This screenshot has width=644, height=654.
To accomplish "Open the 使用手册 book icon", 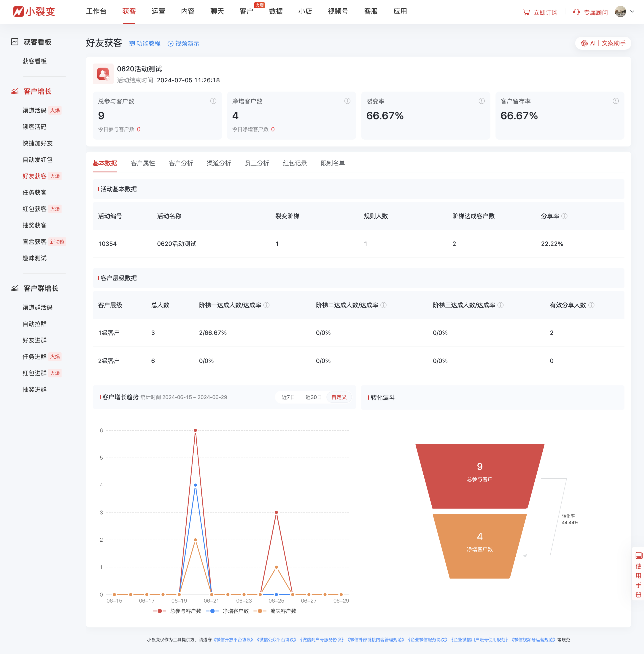I will coord(639,556).
